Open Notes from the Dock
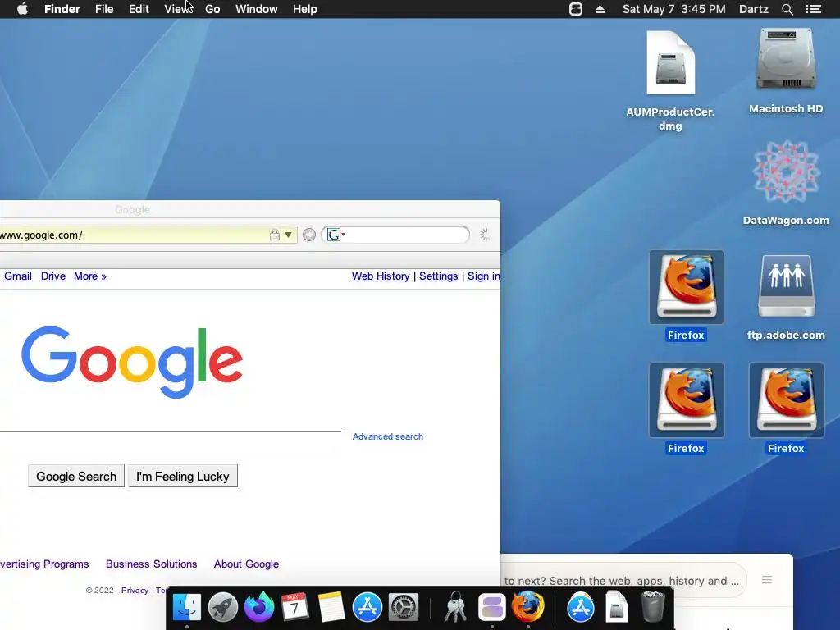 [x=331, y=607]
